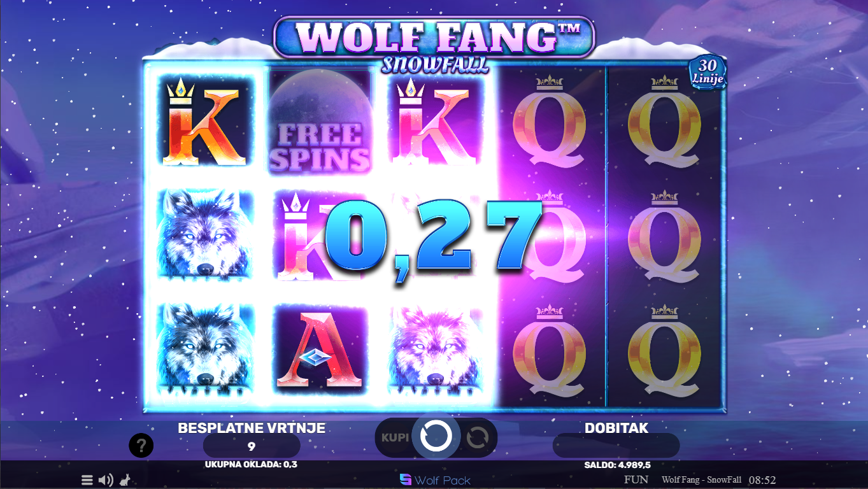Click the KUPI buy feature button
Image resolution: width=868 pixels, height=489 pixels.
click(x=395, y=437)
